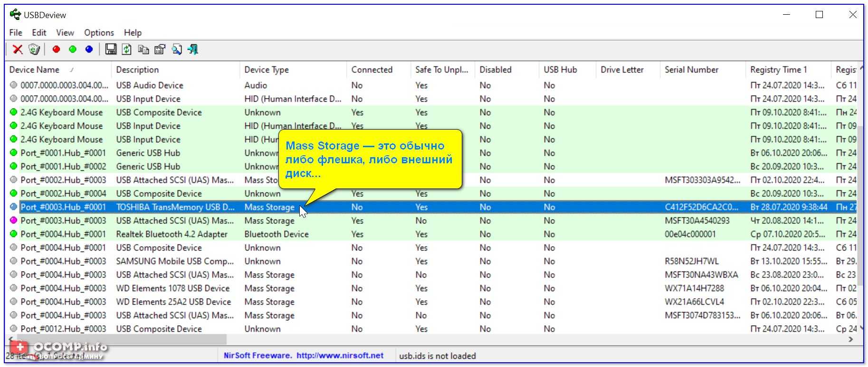Click the red circle disable-device icon
Image resolution: width=868 pixels, height=367 pixels.
56,49
